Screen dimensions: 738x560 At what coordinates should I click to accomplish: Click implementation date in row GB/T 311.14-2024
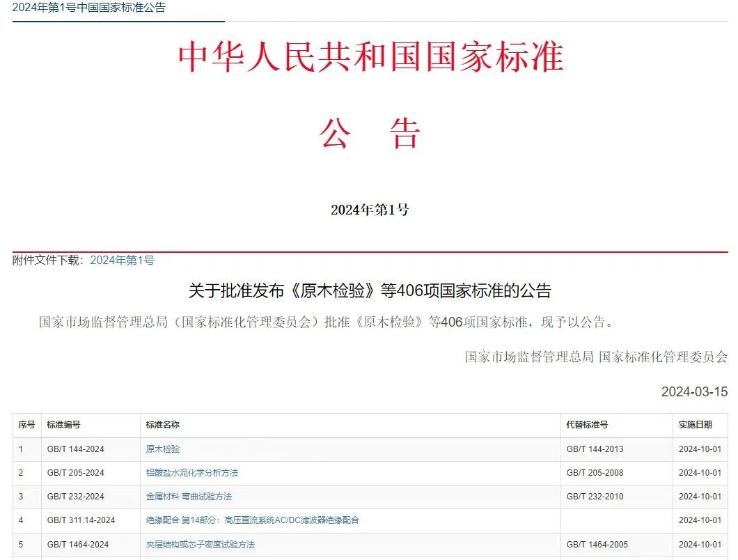[700, 520]
